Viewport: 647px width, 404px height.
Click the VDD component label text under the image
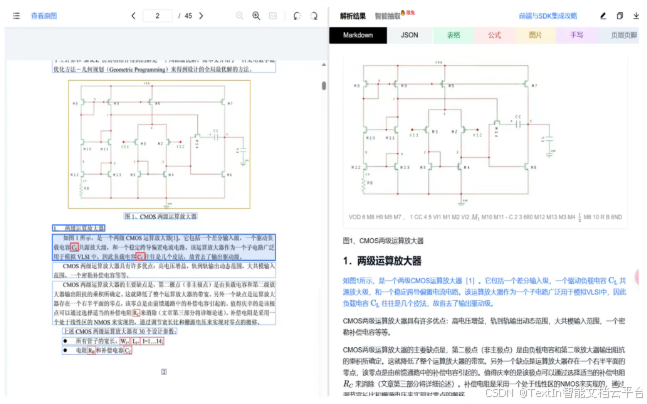click(x=485, y=217)
